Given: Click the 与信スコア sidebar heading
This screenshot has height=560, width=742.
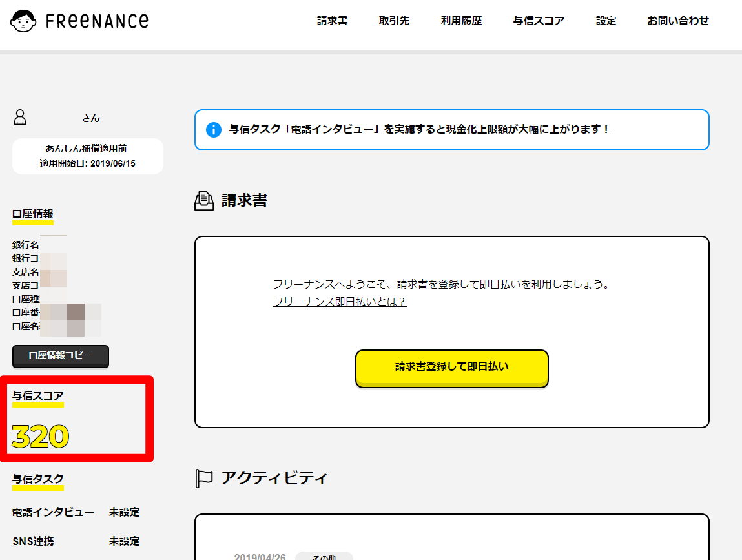Looking at the screenshot, I should click(x=38, y=396).
